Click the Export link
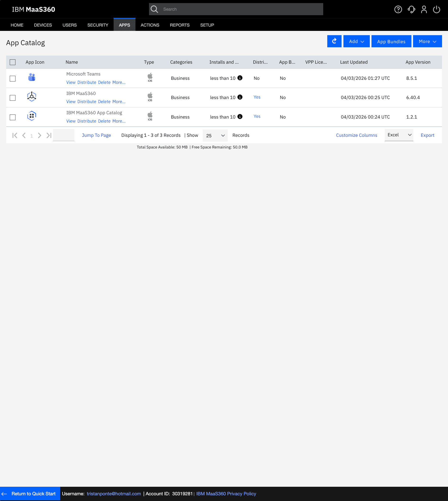The height and width of the screenshot is (501, 448). click(x=427, y=135)
